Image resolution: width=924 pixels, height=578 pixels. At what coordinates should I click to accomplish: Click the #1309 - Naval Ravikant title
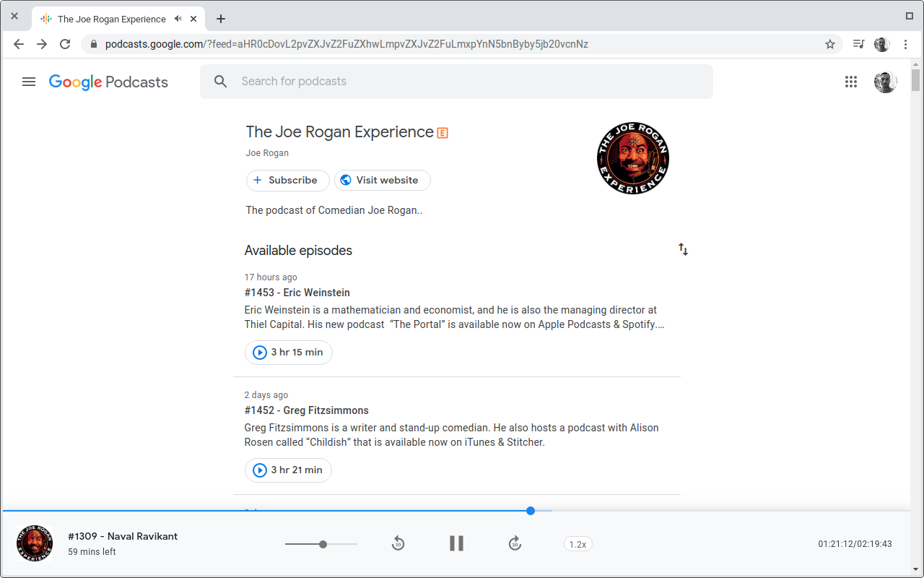coord(123,536)
